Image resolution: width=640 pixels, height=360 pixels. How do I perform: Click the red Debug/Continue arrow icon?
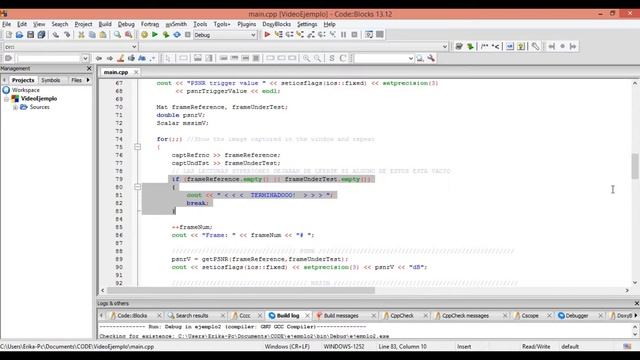coord(267,35)
